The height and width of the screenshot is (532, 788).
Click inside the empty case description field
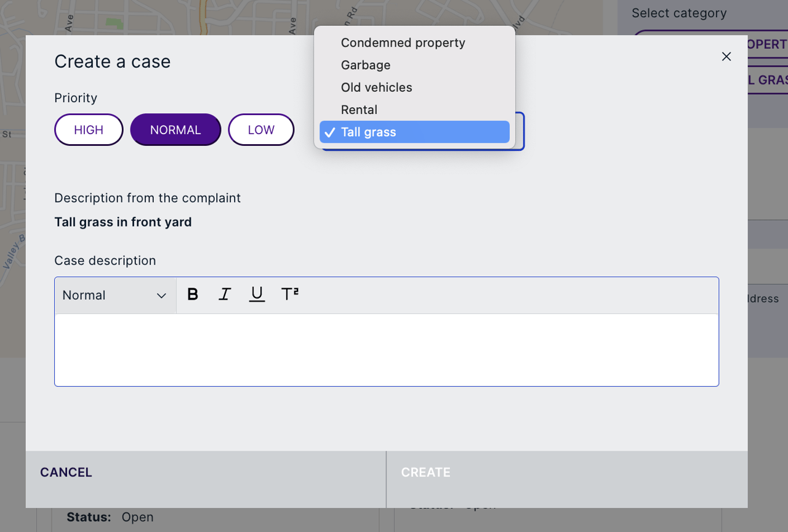[x=387, y=348]
